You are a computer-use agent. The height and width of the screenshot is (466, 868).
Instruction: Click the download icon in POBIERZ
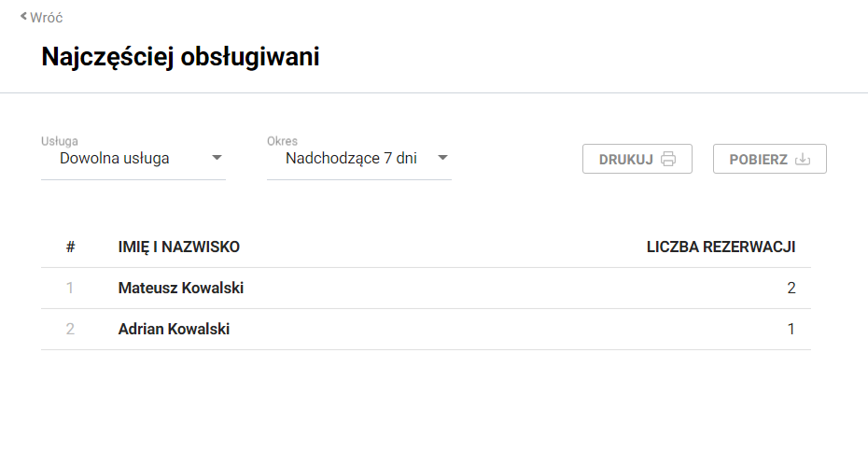803,159
